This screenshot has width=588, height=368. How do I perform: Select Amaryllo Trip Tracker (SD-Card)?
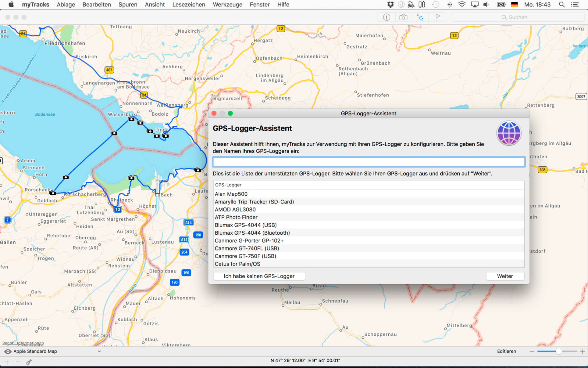coord(369,202)
